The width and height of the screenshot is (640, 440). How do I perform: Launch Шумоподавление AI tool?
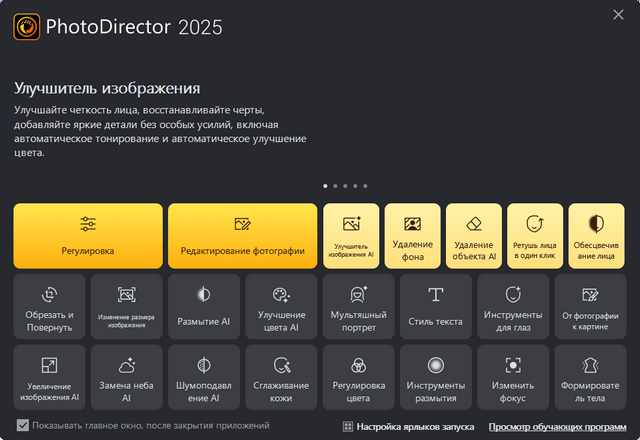203,376
